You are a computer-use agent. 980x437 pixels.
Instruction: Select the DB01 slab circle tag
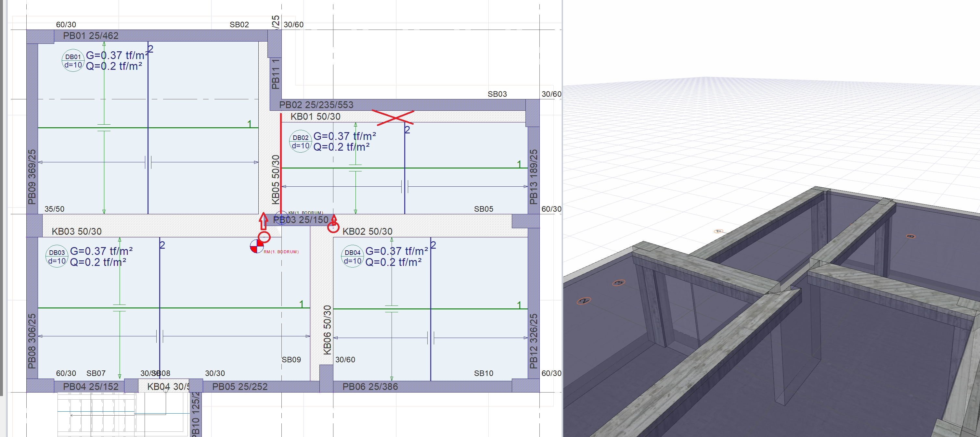73,60
